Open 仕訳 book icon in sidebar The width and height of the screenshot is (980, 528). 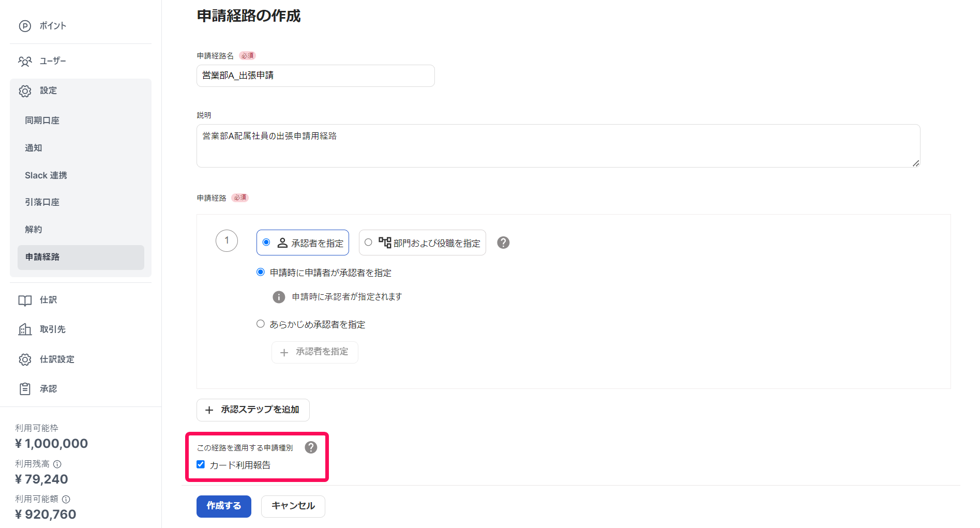25,300
